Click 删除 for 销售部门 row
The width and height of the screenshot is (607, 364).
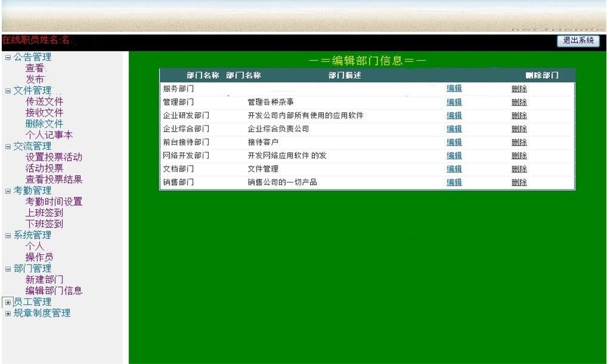tap(519, 183)
